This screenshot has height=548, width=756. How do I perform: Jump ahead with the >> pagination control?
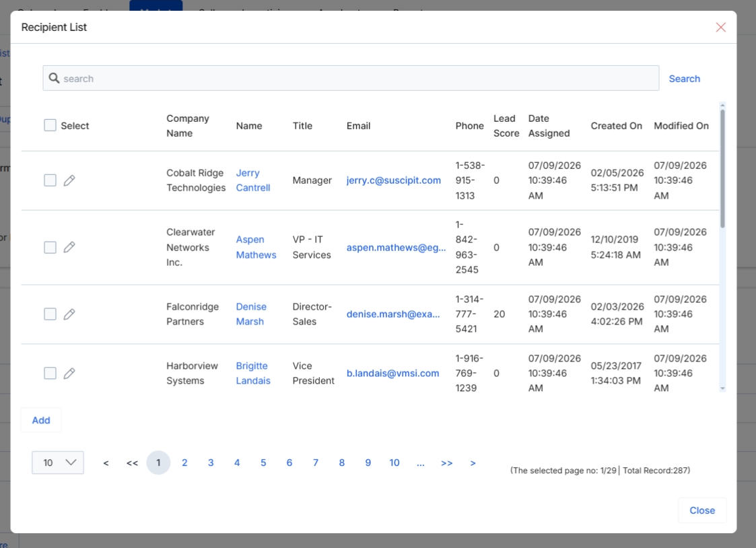click(447, 463)
